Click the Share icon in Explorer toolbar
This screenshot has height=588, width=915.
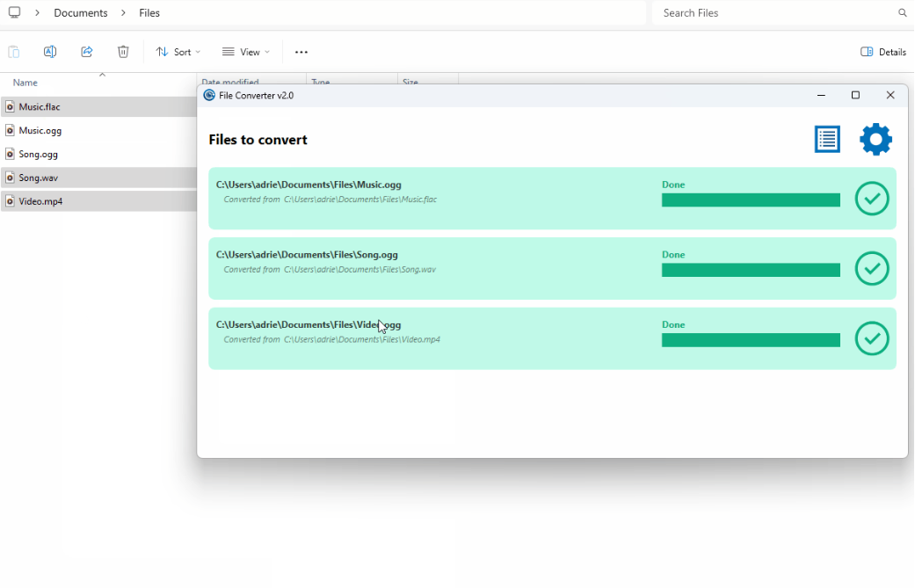click(87, 52)
